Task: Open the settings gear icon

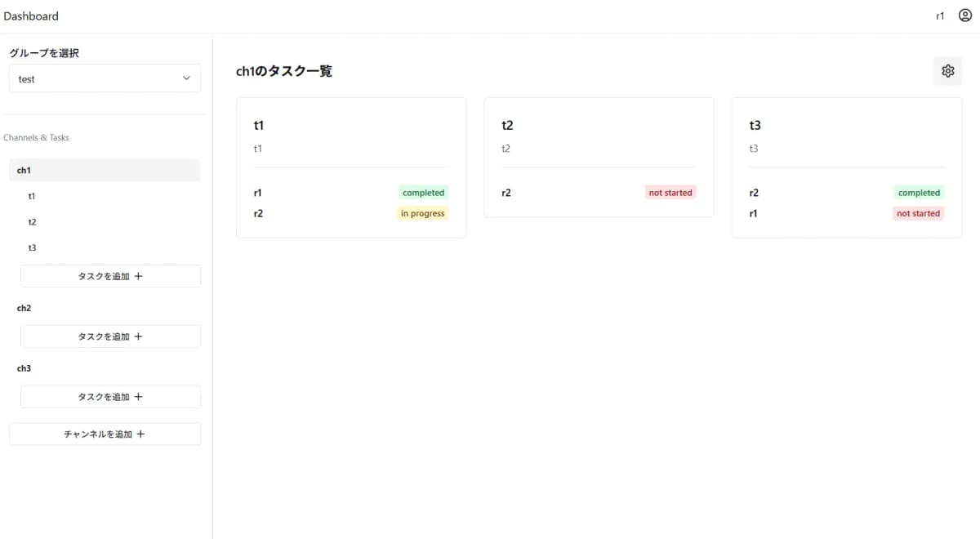Action: tap(947, 71)
